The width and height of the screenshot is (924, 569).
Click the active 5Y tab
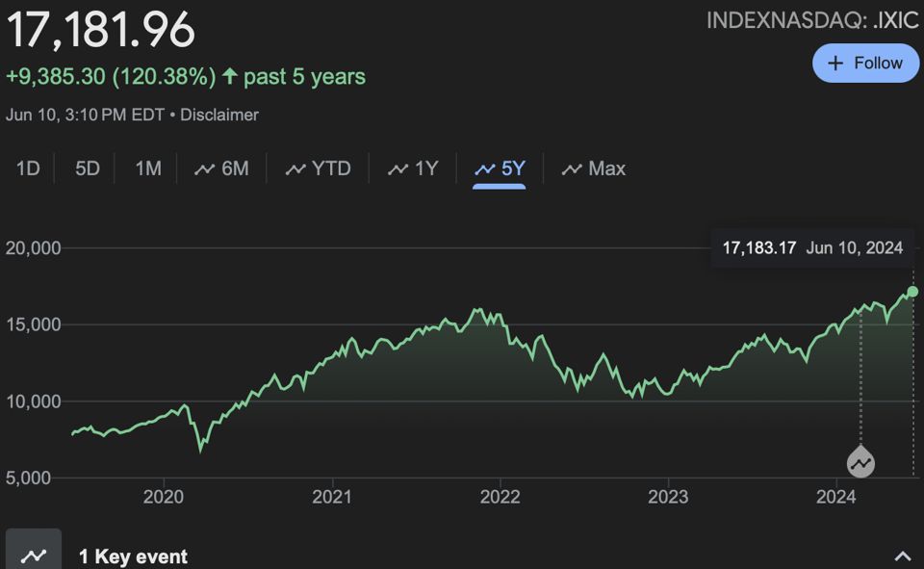(x=500, y=168)
